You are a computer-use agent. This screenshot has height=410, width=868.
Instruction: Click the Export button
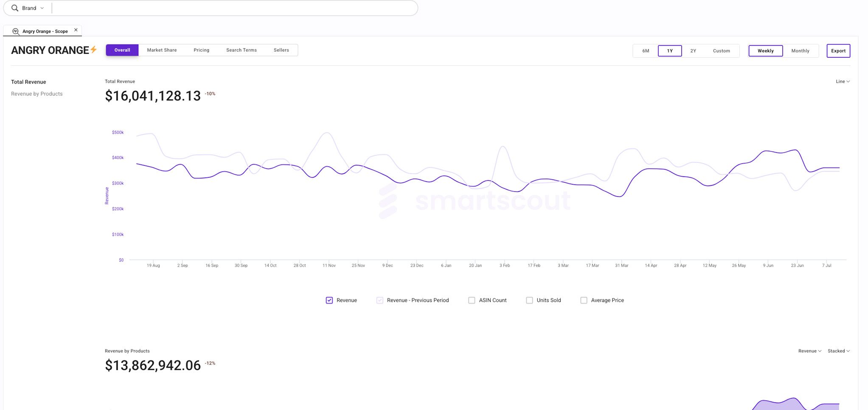click(838, 51)
